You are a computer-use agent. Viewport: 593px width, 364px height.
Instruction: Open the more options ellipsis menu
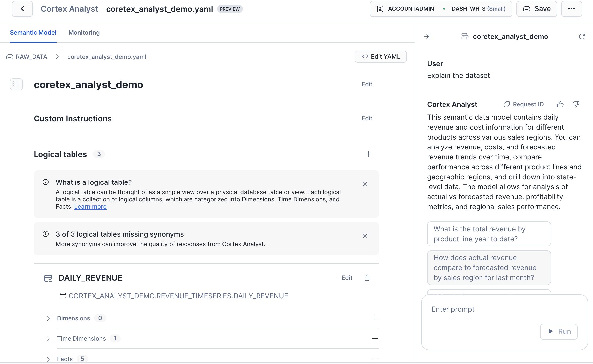571,9
